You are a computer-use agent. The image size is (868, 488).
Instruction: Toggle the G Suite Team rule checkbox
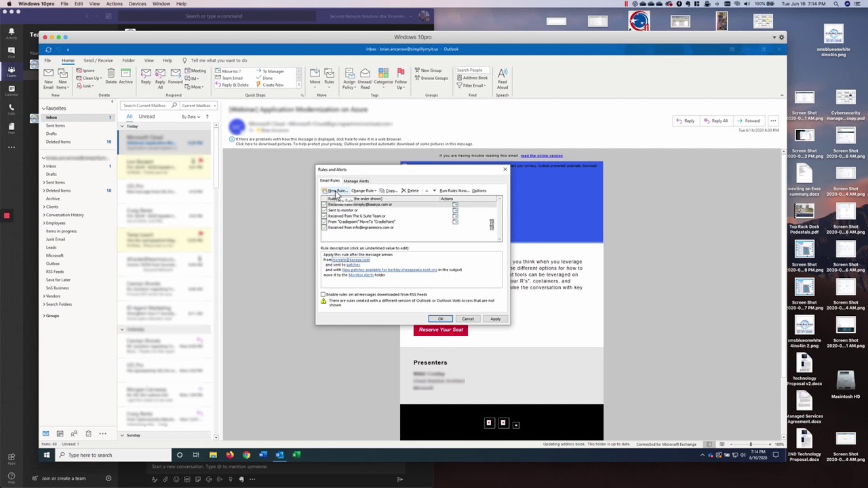click(x=323, y=216)
